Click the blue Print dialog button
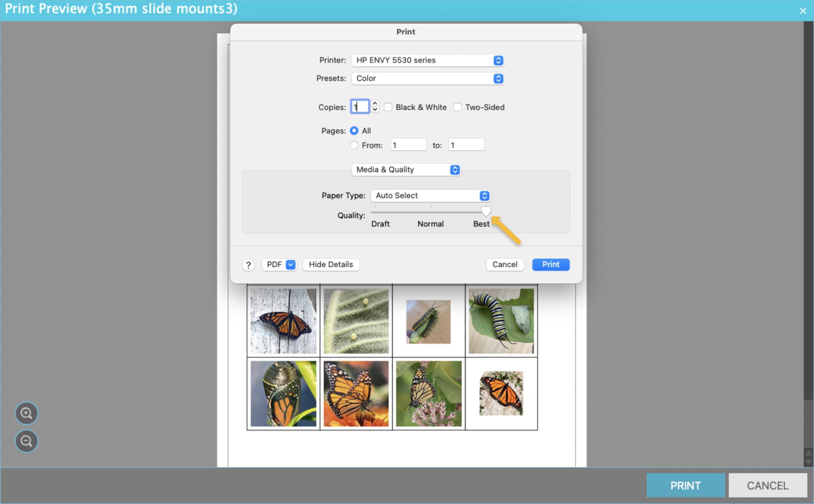 [x=551, y=265]
